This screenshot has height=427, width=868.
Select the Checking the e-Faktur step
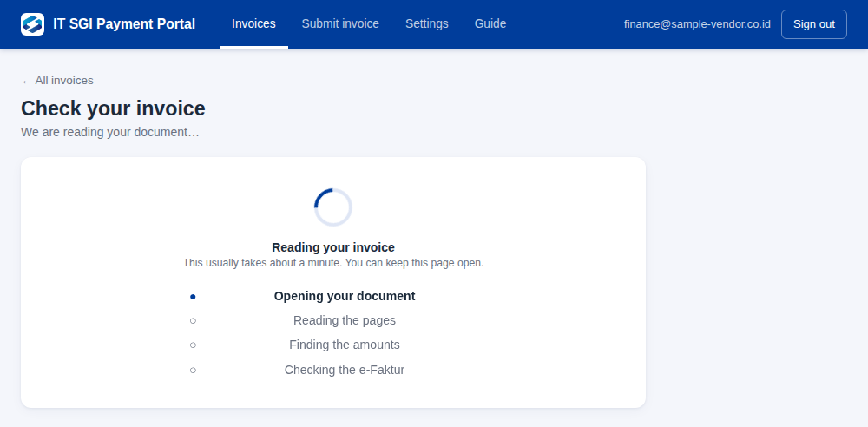point(345,370)
